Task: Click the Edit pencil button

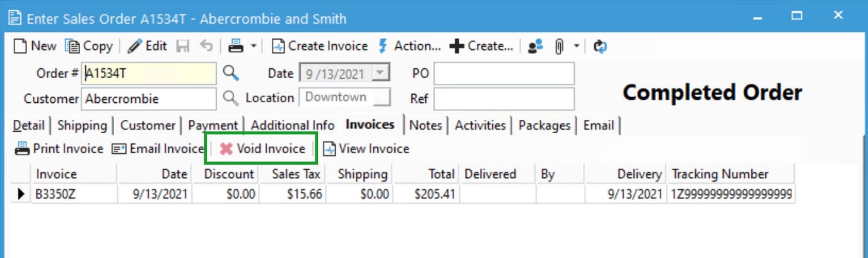Action: [x=148, y=46]
